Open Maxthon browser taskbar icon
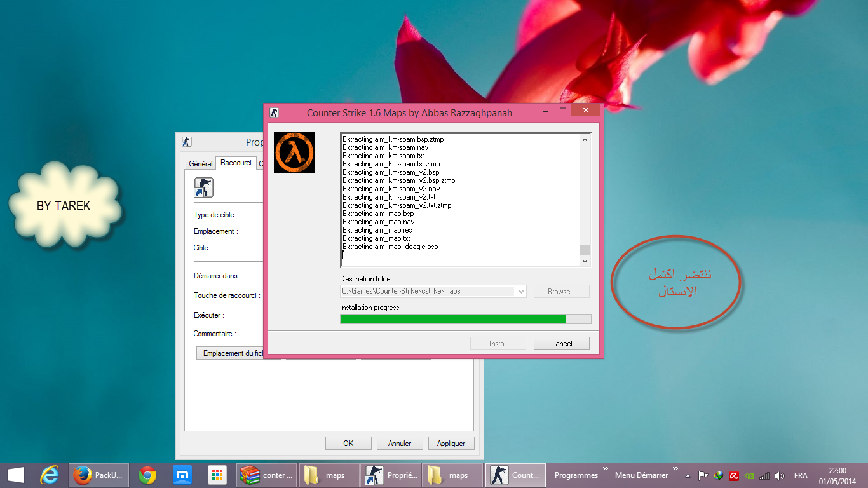This screenshot has height=488, width=868. pyautogui.click(x=182, y=475)
